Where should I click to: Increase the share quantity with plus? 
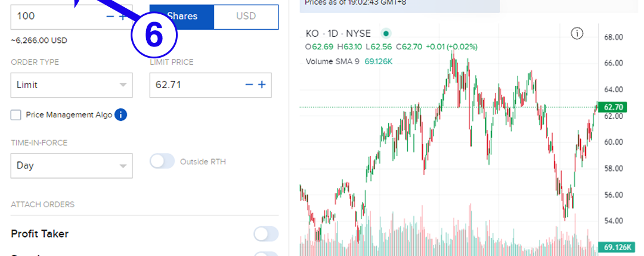[x=123, y=16]
